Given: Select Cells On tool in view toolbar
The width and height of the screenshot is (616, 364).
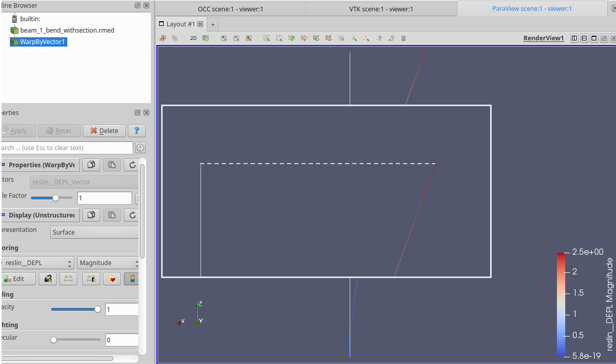Looking at the screenshot, I should click(x=266, y=38).
